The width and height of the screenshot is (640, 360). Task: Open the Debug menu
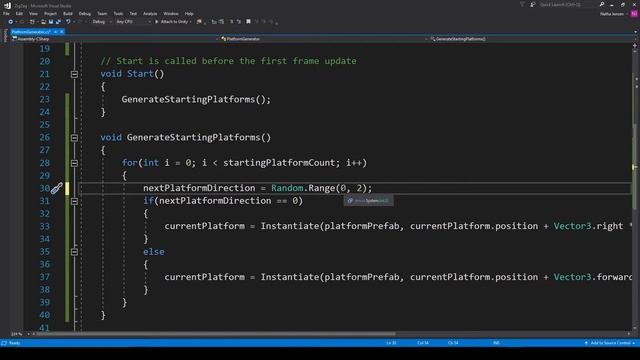[x=84, y=14]
